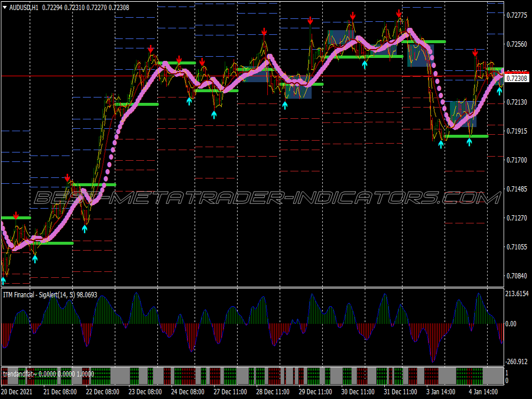This screenshot has height=399, width=532.
Task: Click the 0.70840 price scale label
Action: 517,276
